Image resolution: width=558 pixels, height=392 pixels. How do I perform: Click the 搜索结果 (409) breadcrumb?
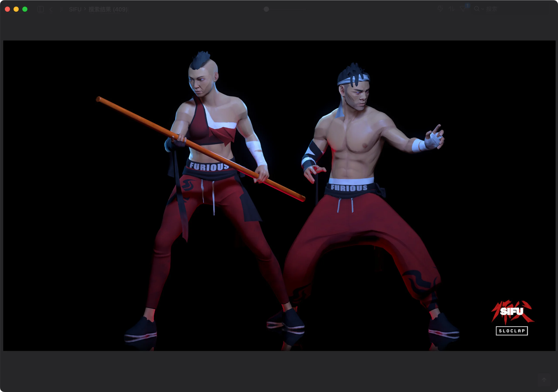tap(108, 9)
